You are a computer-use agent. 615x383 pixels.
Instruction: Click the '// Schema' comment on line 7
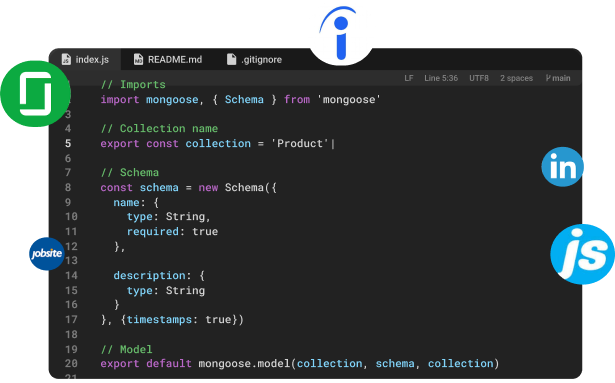130,173
